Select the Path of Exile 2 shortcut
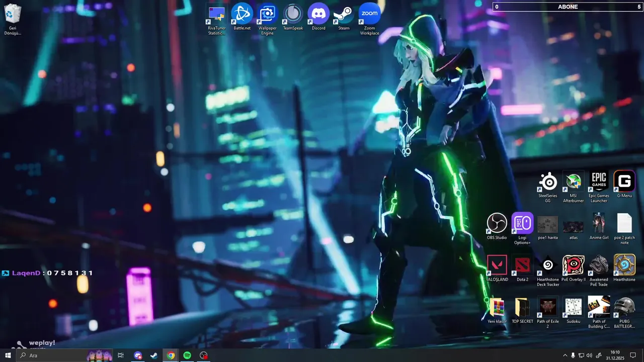Screen dimensions: 644x362 pyautogui.click(x=548, y=312)
